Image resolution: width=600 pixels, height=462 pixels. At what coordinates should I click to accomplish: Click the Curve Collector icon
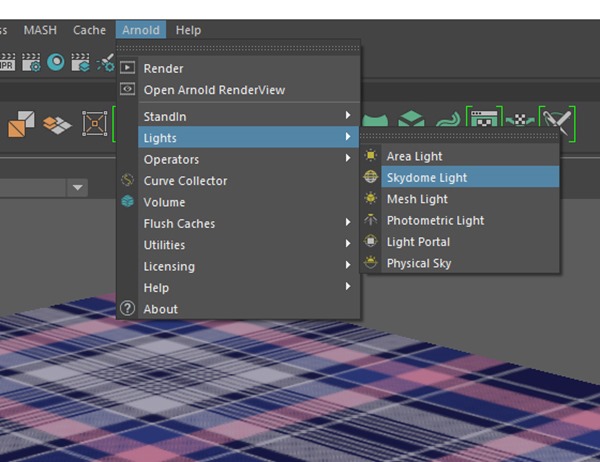click(127, 180)
